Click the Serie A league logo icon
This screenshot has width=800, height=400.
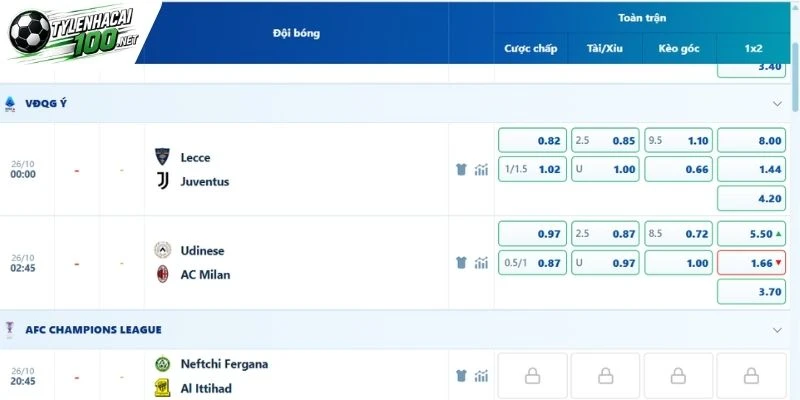point(10,104)
